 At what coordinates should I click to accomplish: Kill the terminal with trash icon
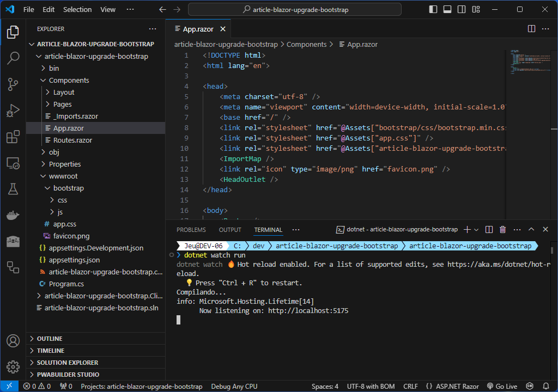502,230
